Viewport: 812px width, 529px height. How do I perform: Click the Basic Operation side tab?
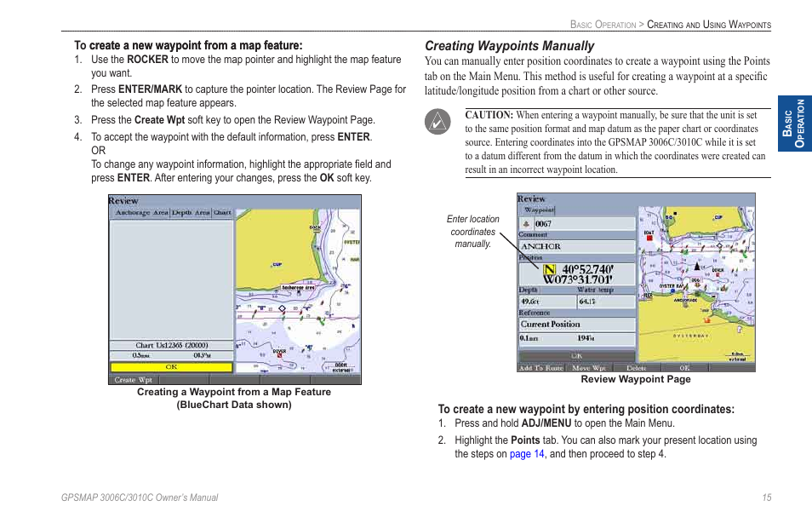(795, 124)
